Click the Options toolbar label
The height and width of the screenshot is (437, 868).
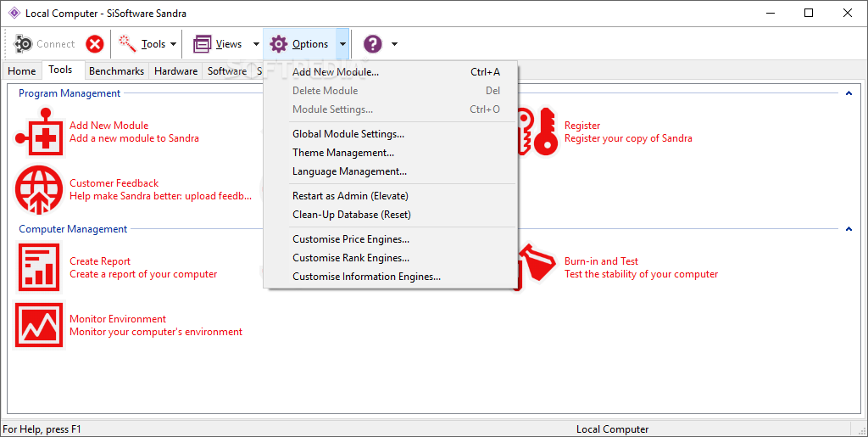click(x=310, y=44)
